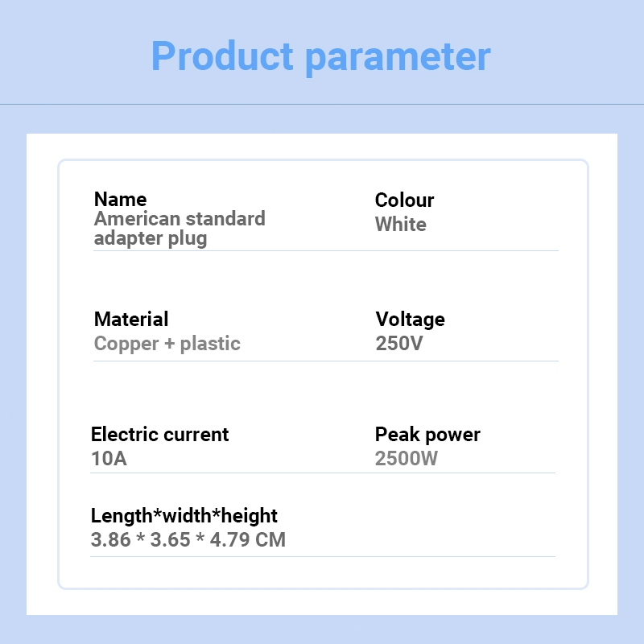
Task: Select the Electric current label
Action: [159, 434]
